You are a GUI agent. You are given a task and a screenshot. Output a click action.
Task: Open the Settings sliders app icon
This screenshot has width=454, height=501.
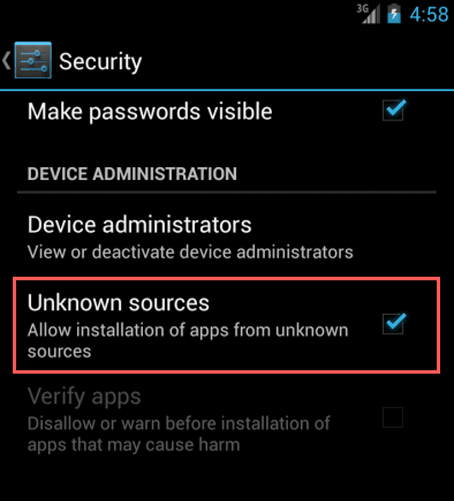coord(33,60)
